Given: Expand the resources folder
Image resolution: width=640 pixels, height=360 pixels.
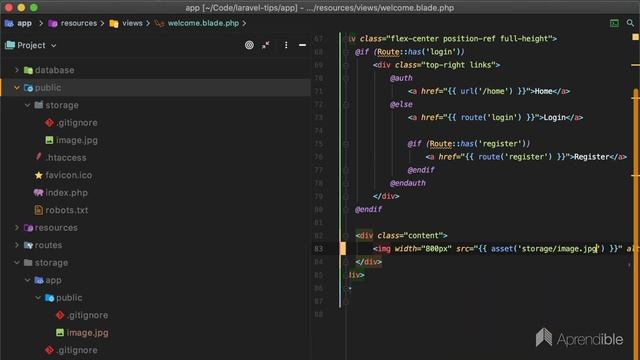Looking at the screenshot, I should coord(17,228).
